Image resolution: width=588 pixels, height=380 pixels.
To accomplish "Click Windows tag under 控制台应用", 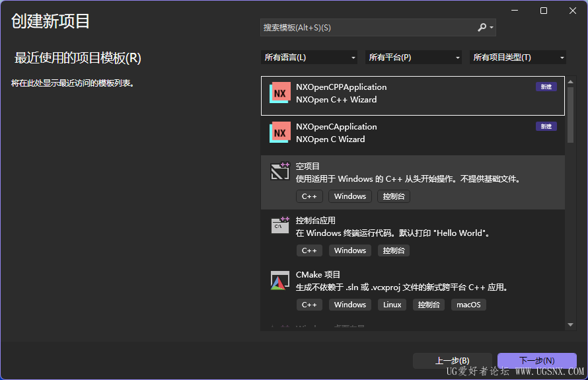I will point(350,250).
